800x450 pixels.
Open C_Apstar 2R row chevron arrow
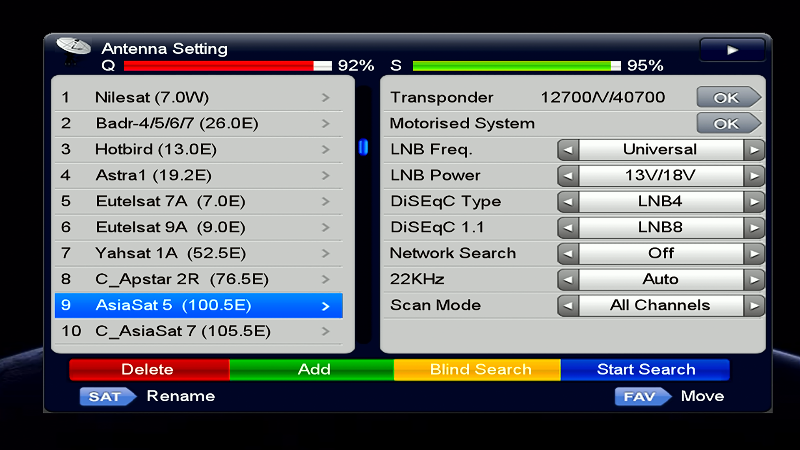326,280
